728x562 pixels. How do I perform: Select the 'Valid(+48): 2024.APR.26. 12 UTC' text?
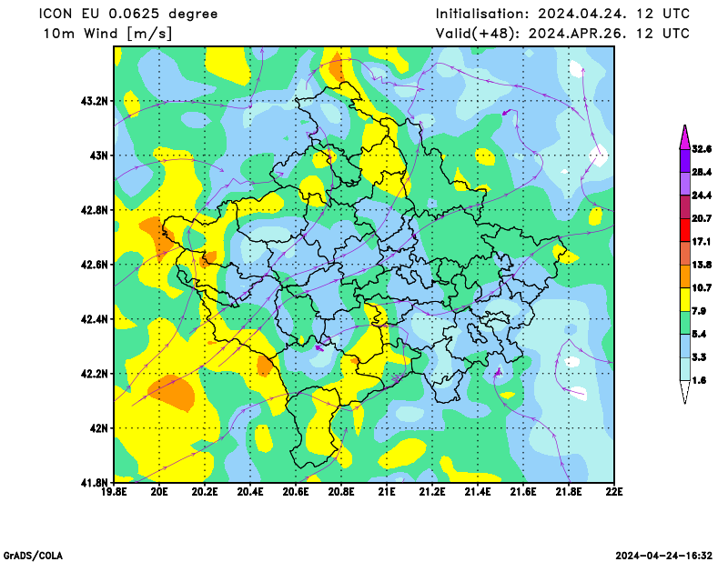(x=562, y=34)
